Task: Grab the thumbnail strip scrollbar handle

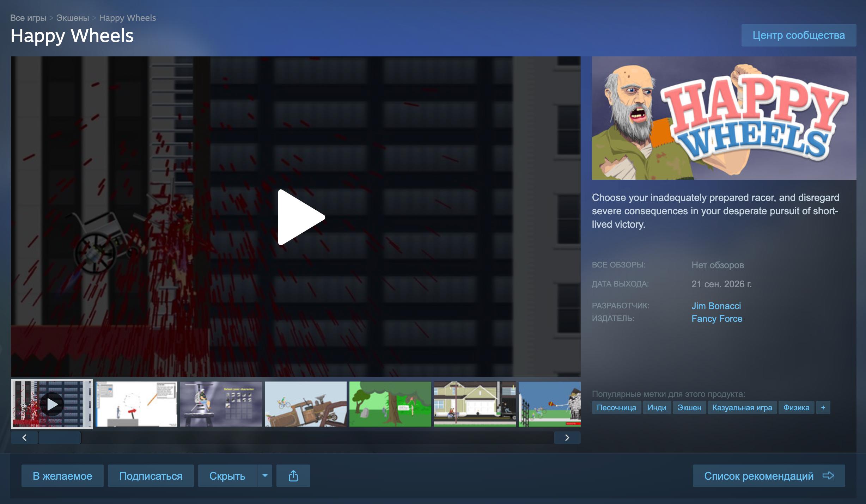Action: pyautogui.click(x=60, y=438)
